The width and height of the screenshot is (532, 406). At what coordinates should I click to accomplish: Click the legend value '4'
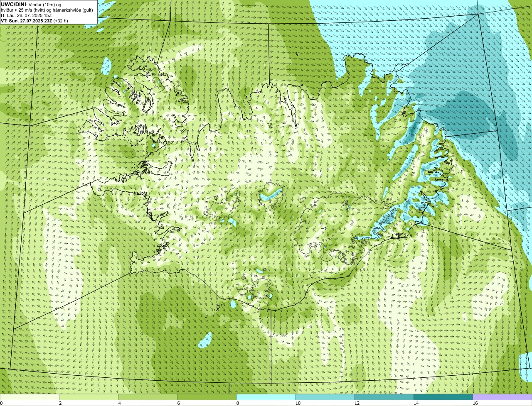tap(119, 403)
